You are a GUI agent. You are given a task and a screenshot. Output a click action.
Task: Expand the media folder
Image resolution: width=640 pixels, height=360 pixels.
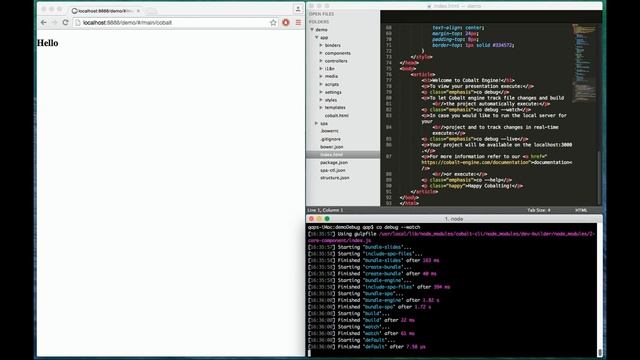(321, 76)
